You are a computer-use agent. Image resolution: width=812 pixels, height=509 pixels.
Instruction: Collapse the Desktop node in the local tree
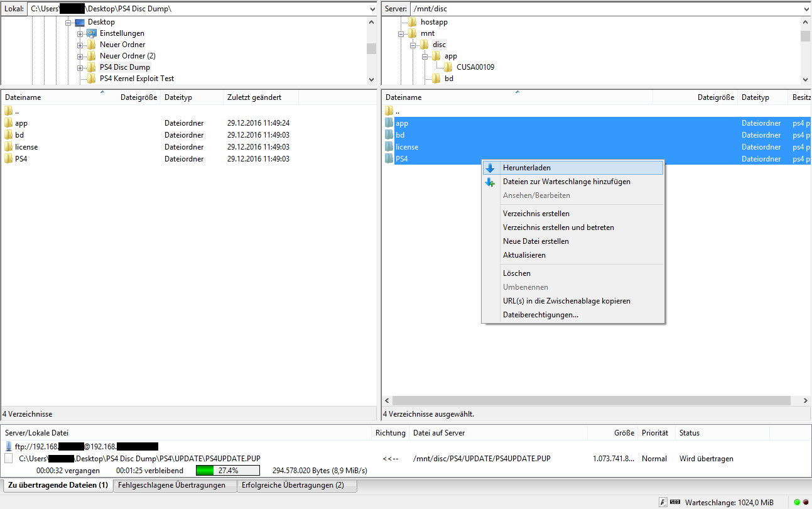(68, 22)
